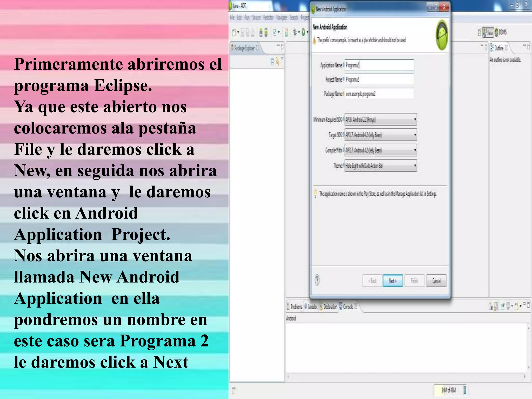Open the File menu
This screenshot has width=532, height=399.
coord(232,17)
